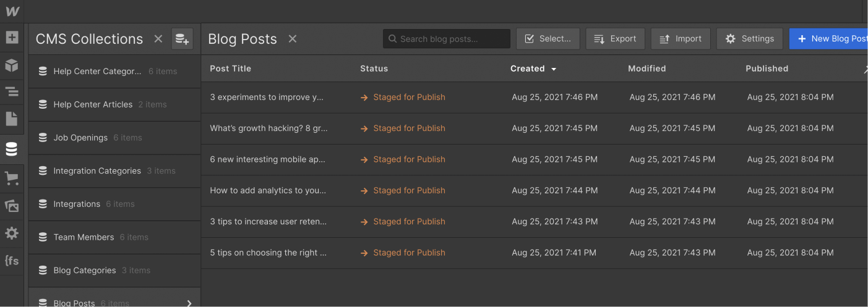Focus the Search blog posts field
This screenshot has height=307, width=868.
point(447,39)
